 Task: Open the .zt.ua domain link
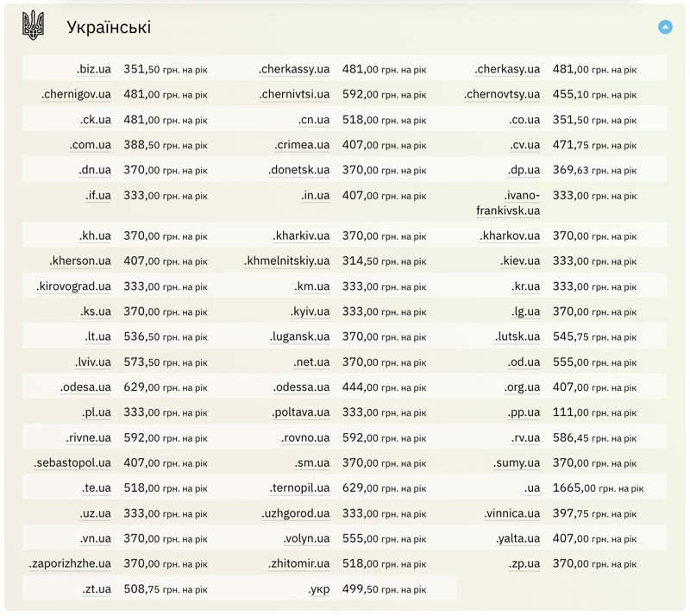click(97, 589)
